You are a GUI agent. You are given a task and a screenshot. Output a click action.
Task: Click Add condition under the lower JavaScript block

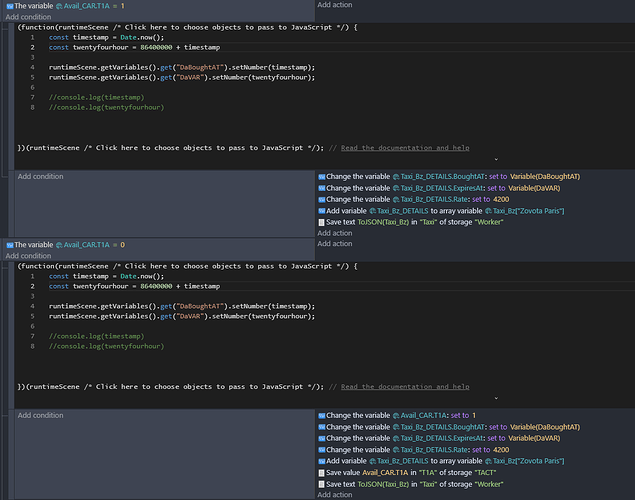tap(40, 415)
